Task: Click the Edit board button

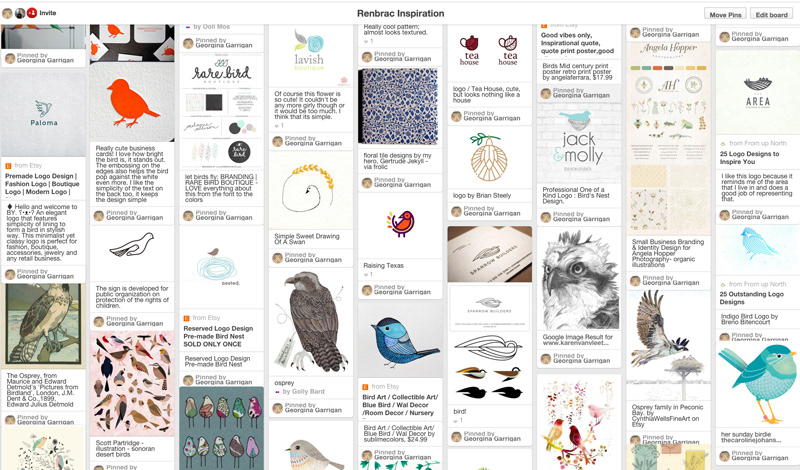Action: (771, 14)
